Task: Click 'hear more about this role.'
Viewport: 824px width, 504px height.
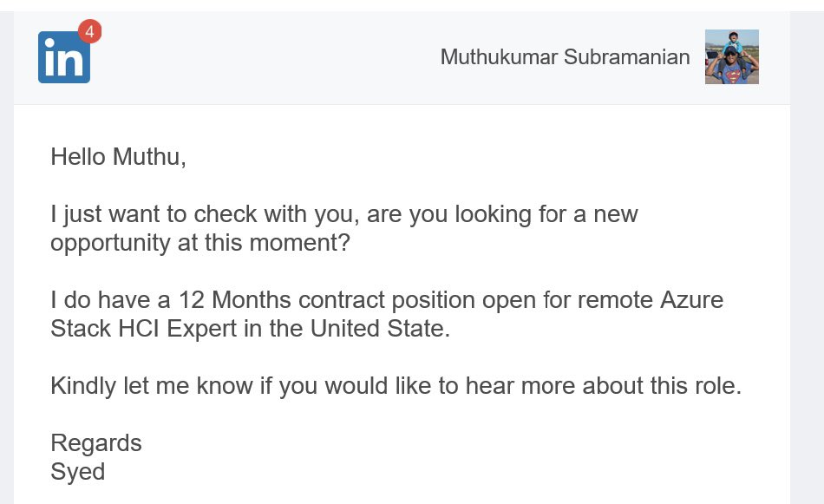Action: click(x=604, y=386)
